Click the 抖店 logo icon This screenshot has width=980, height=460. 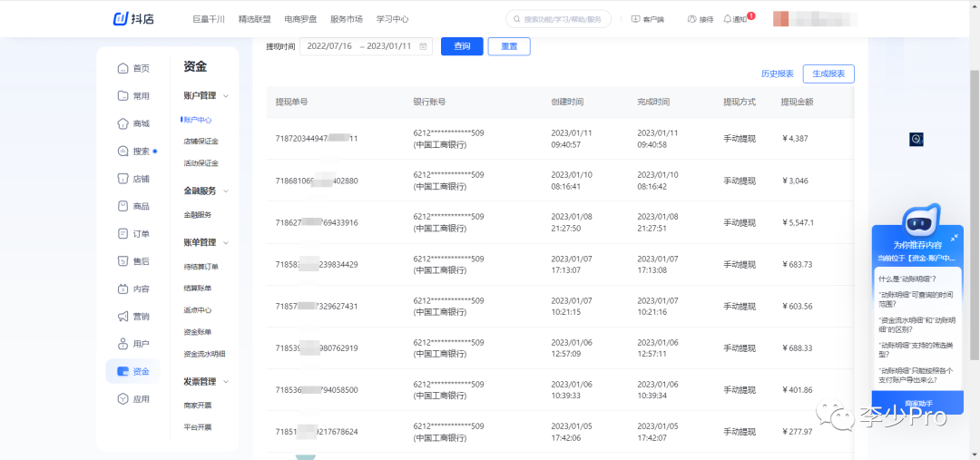coord(121,19)
